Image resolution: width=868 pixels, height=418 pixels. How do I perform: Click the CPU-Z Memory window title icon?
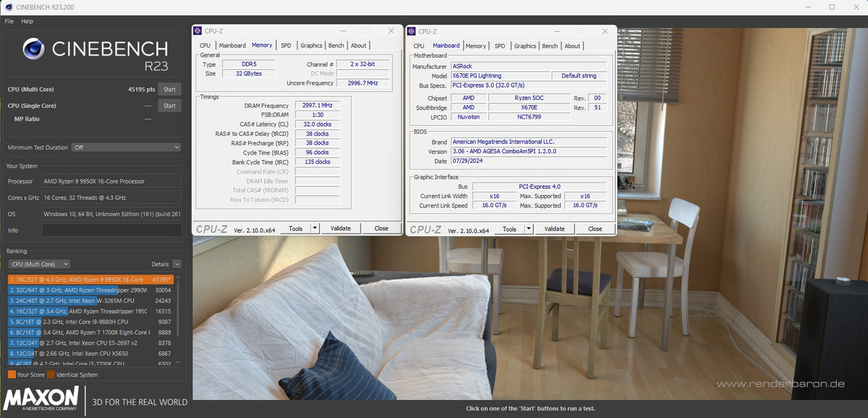197,31
